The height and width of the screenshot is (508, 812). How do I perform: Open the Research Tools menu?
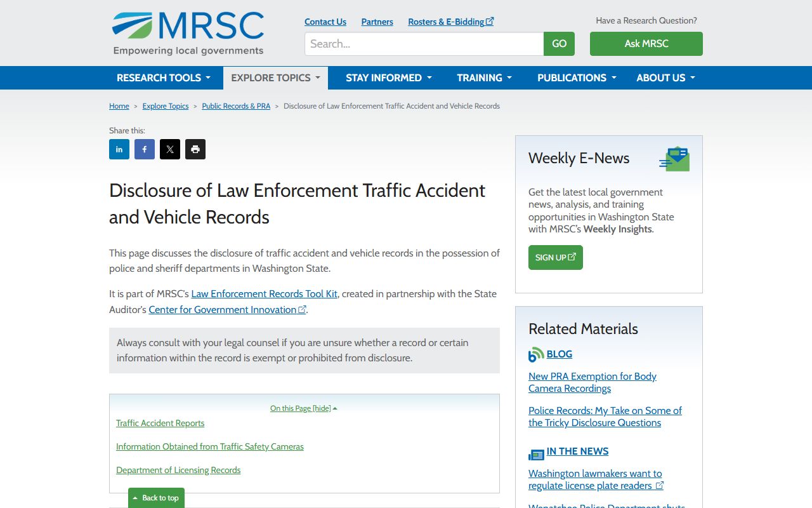[x=164, y=77]
